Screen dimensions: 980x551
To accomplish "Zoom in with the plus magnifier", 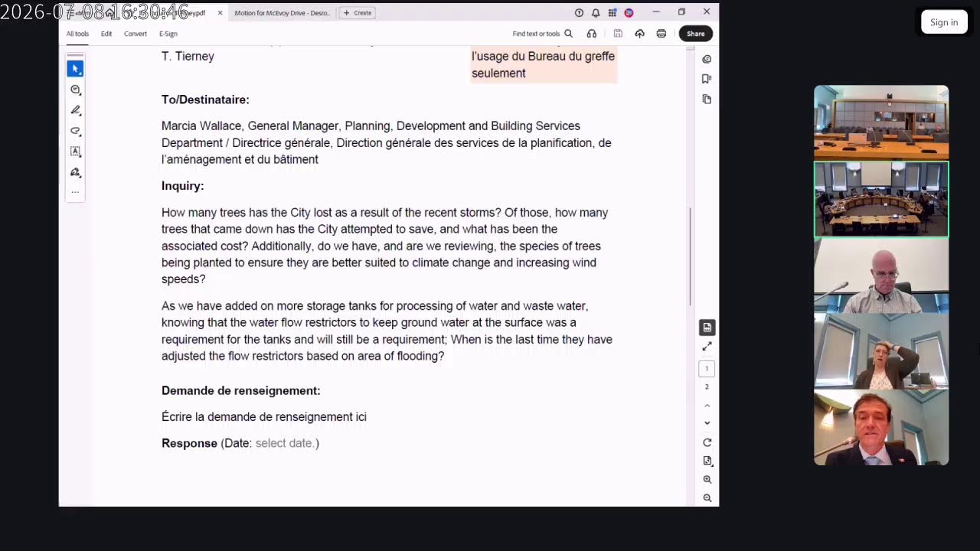I will point(707,479).
